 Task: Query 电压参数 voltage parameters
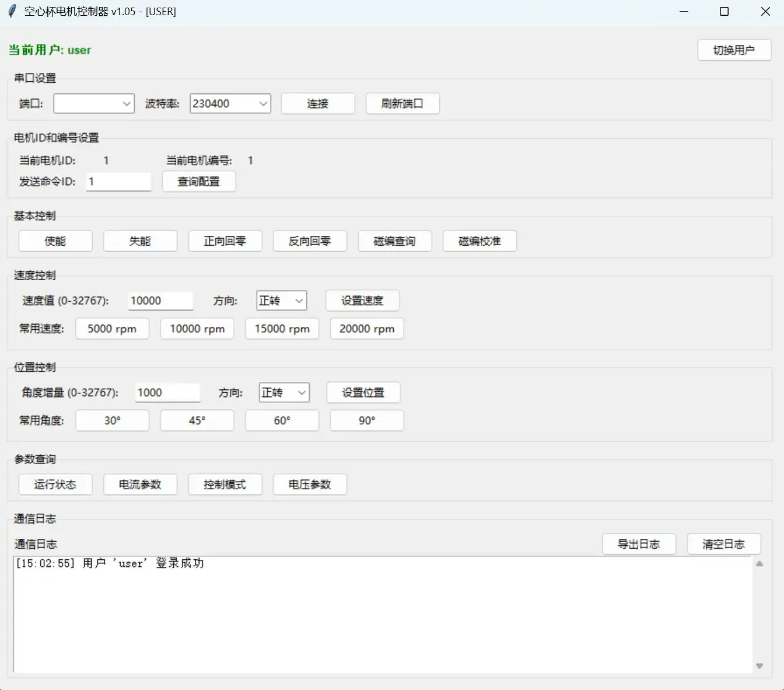pos(310,485)
